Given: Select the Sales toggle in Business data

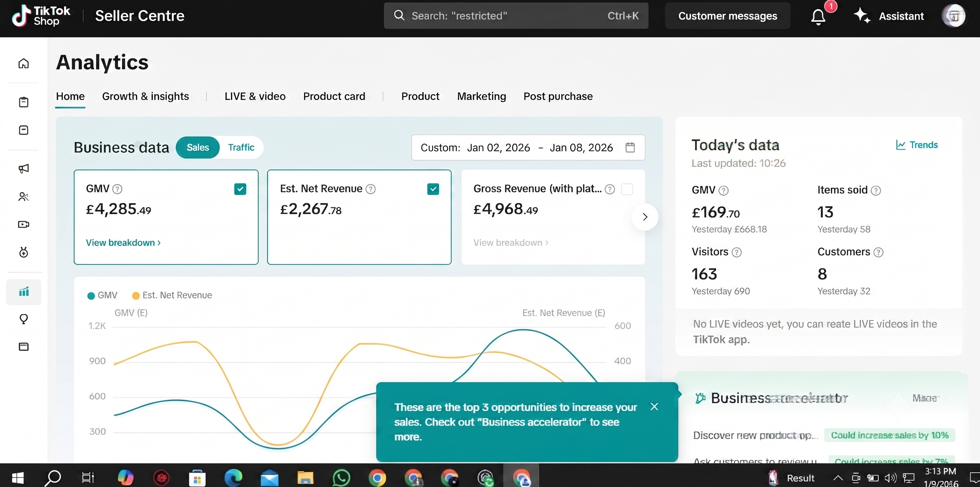Looking at the screenshot, I should 198,147.
